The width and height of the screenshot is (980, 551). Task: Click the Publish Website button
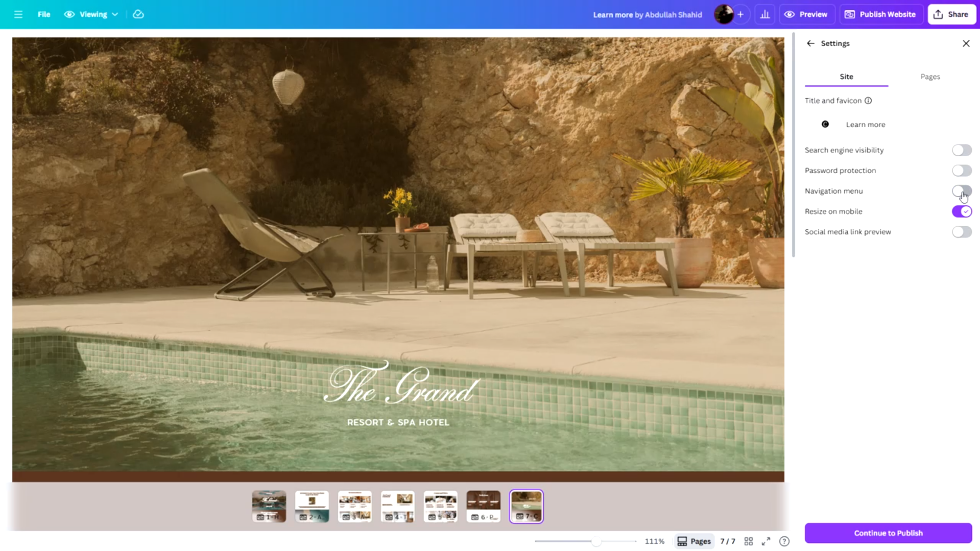point(880,14)
